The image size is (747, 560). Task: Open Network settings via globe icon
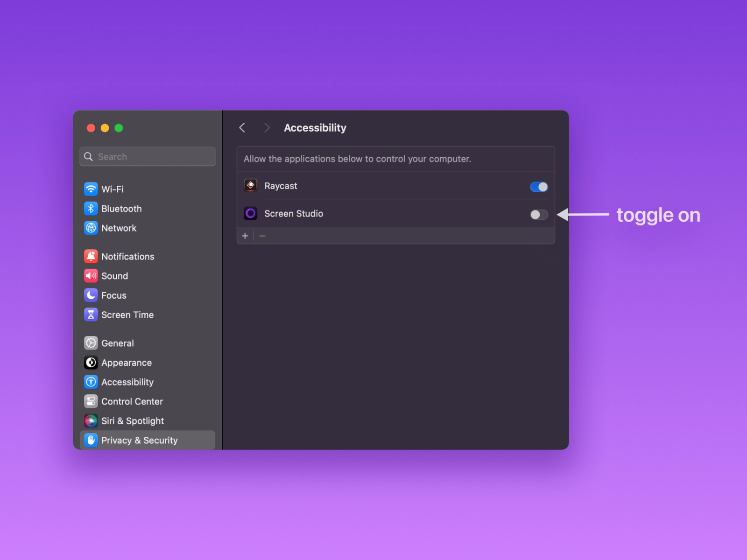[x=91, y=228]
